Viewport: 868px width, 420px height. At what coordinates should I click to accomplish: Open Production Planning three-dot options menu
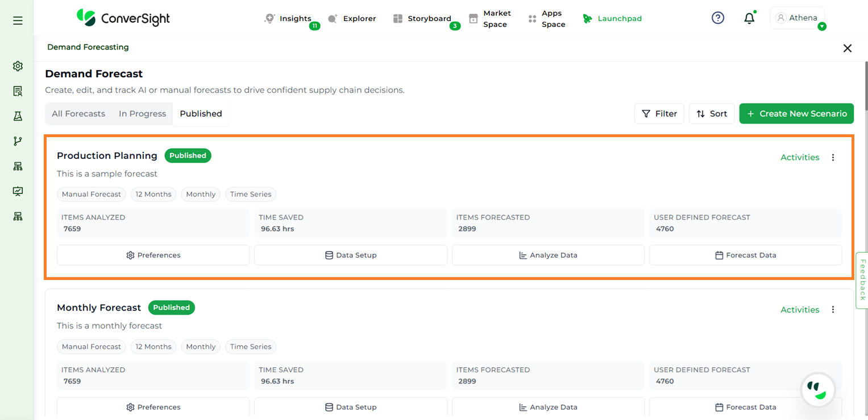833,158
